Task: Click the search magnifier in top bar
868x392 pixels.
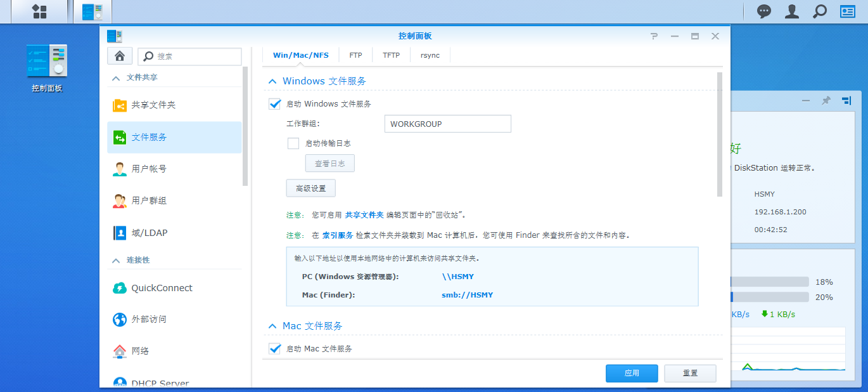Action: [820, 11]
